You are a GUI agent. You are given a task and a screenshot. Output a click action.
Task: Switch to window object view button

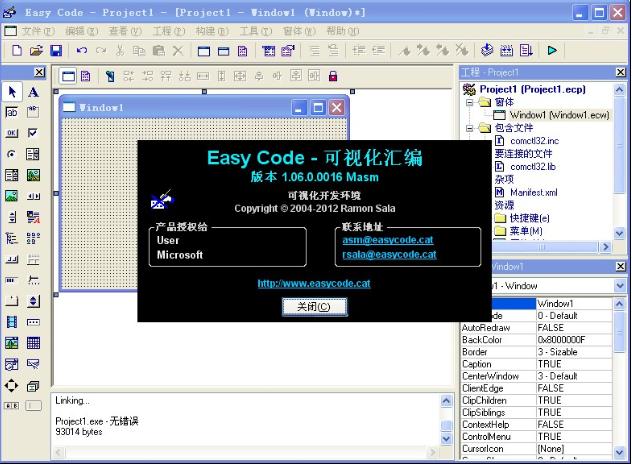click(x=69, y=76)
